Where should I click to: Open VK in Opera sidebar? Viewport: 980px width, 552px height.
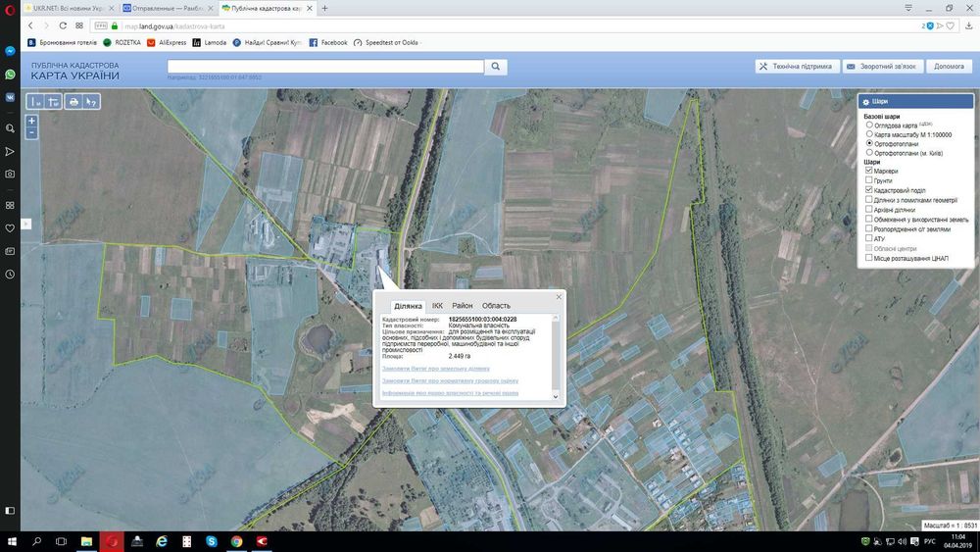10,97
